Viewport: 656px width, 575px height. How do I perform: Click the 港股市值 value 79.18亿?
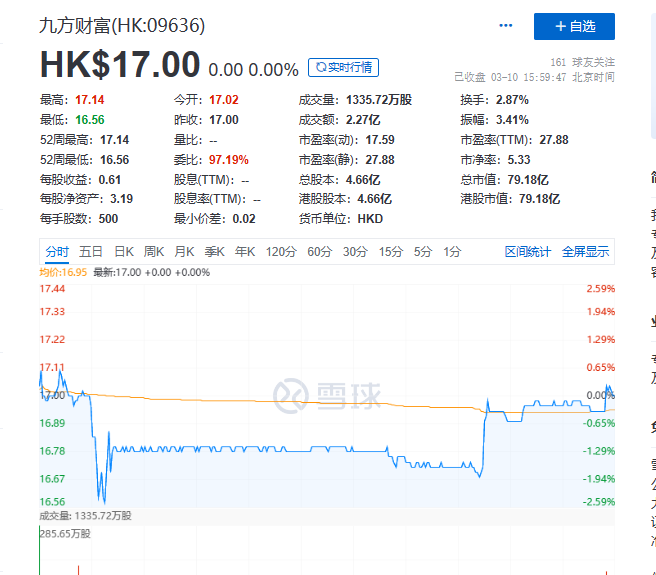(539, 198)
